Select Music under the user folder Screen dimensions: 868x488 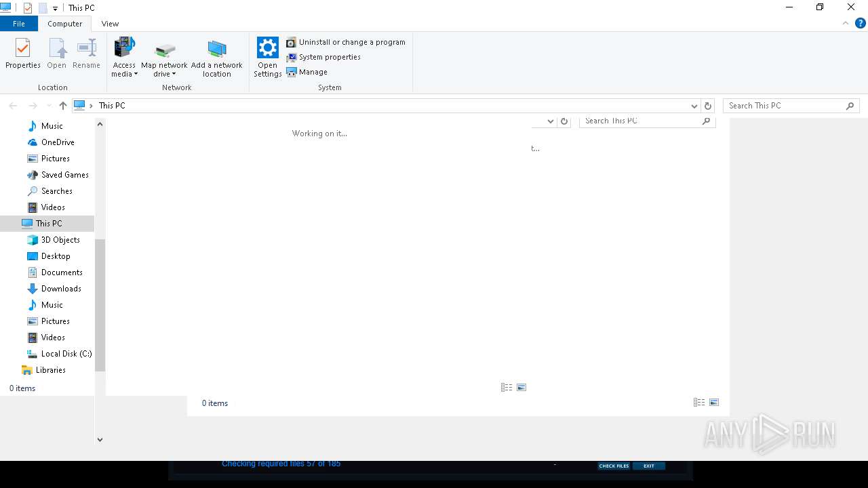[52, 126]
